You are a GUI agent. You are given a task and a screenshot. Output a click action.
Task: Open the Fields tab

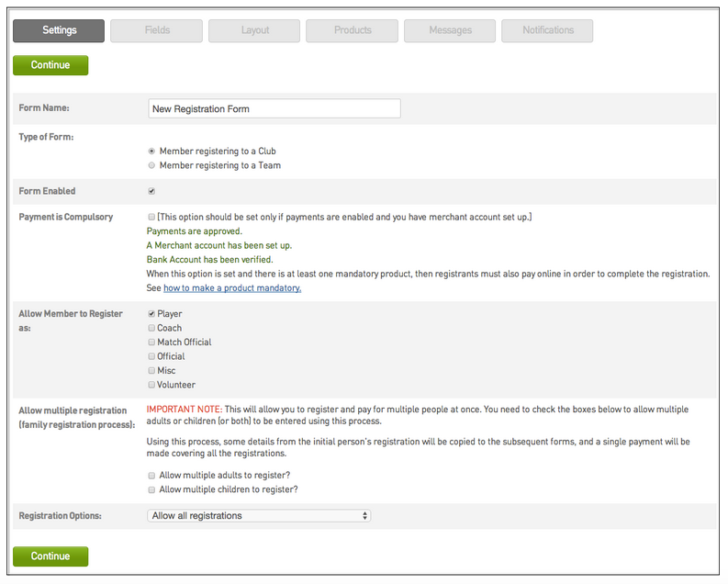(x=156, y=30)
